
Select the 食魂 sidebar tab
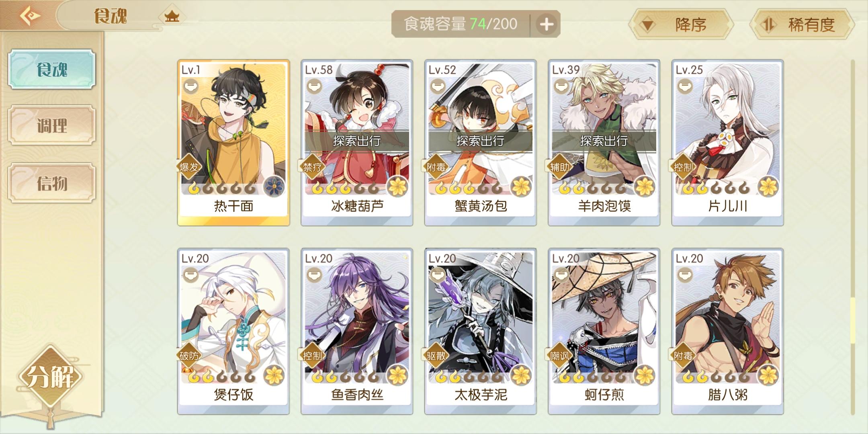tap(52, 69)
